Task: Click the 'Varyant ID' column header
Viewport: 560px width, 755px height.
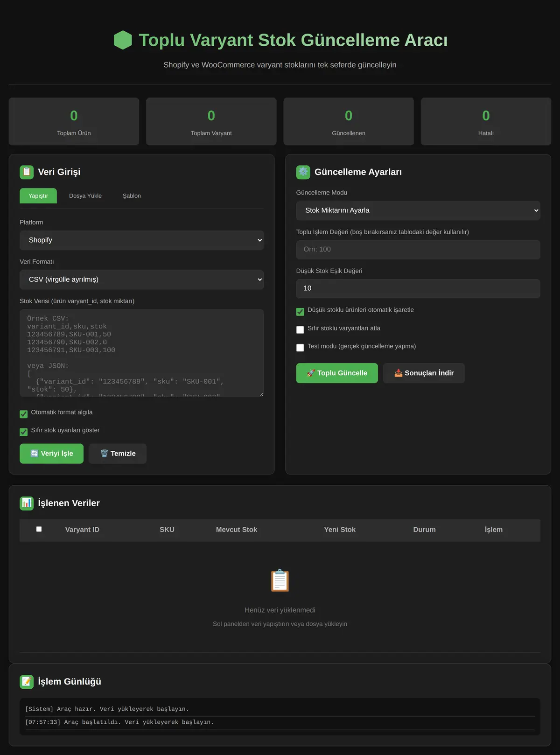Action: [x=82, y=530]
